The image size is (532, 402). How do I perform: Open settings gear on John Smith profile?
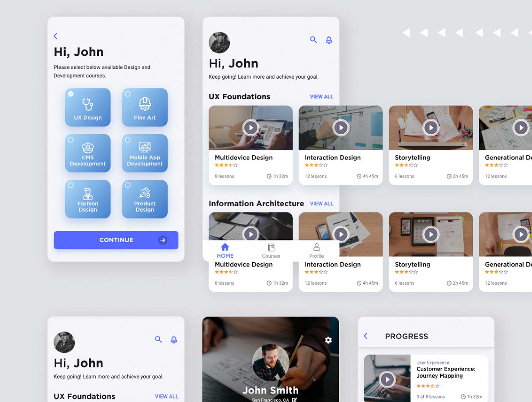328,340
